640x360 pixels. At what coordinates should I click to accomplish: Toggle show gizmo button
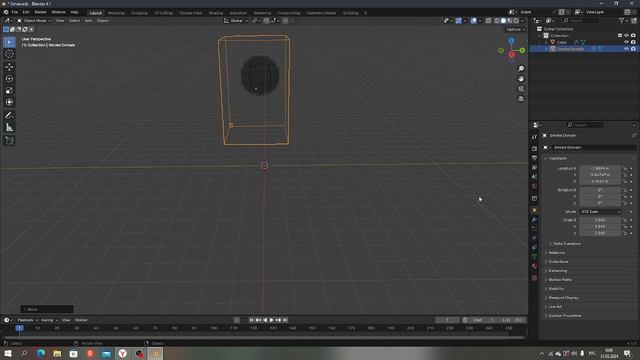(458, 20)
